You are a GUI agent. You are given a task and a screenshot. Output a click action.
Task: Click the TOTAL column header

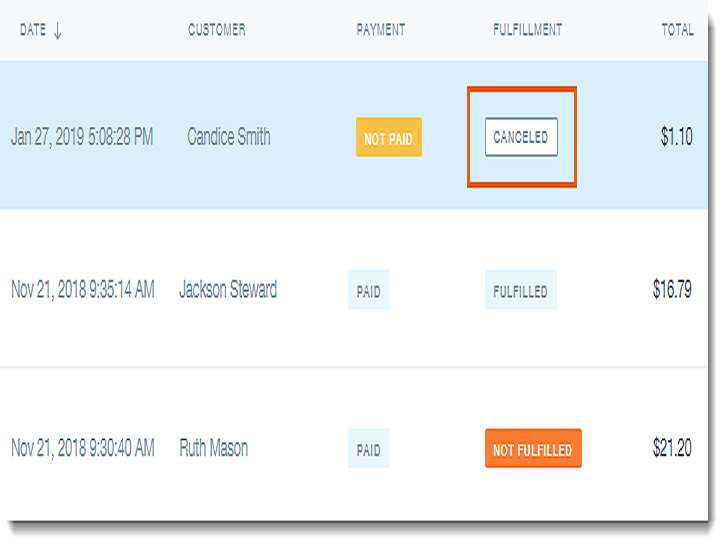click(677, 30)
